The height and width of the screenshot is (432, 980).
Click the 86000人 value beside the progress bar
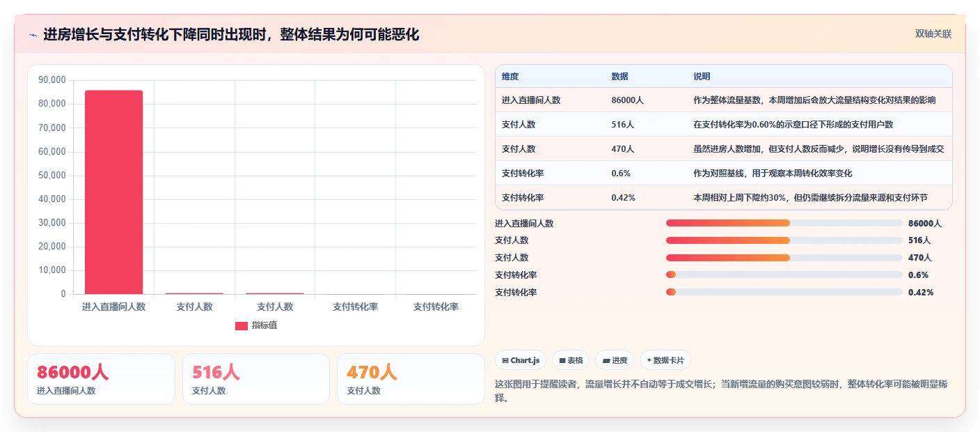click(x=925, y=223)
